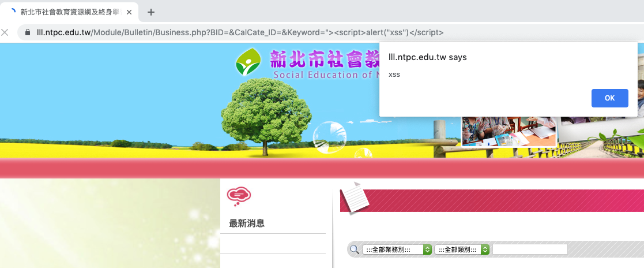Click the keyword search text field

pyautogui.click(x=530, y=249)
